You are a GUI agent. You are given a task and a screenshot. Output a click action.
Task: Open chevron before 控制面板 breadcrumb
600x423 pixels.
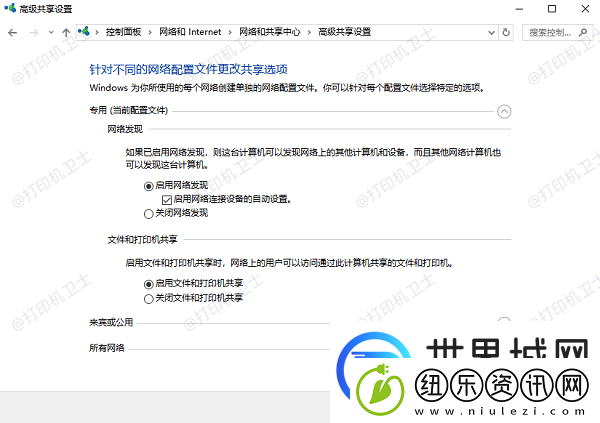point(97,33)
